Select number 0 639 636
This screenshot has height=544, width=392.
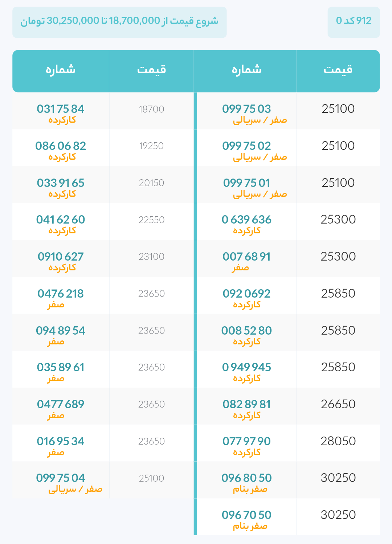(246, 220)
